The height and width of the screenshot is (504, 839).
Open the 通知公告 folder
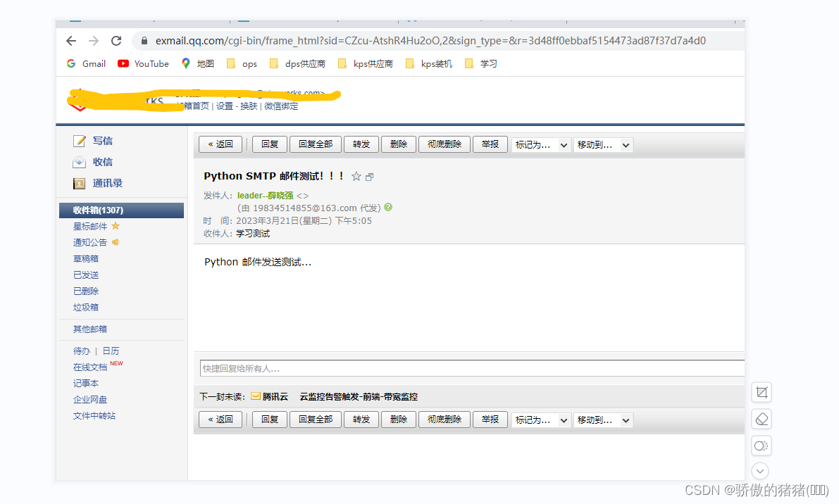pyautogui.click(x=90, y=242)
